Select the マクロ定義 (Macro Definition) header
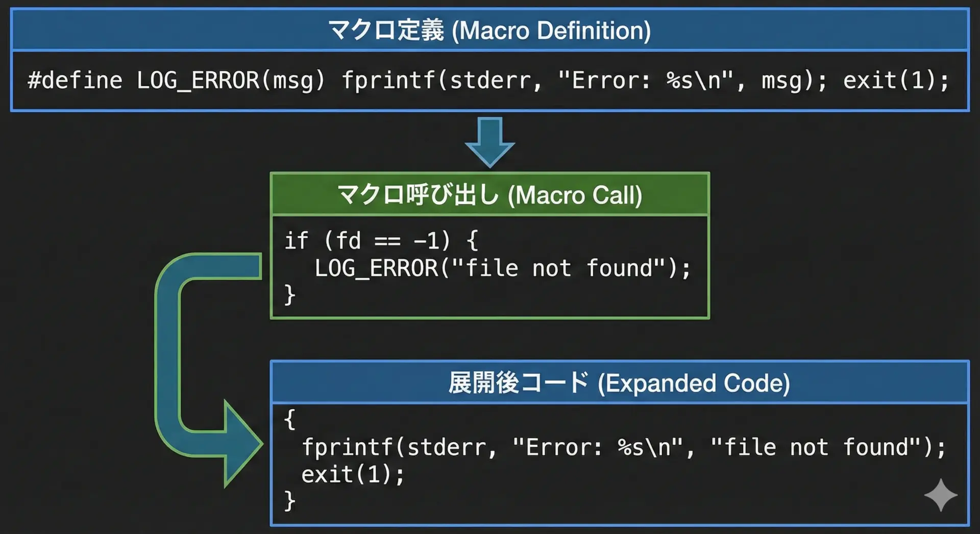The width and height of the screenshot is (980, 534). [489, 30]
